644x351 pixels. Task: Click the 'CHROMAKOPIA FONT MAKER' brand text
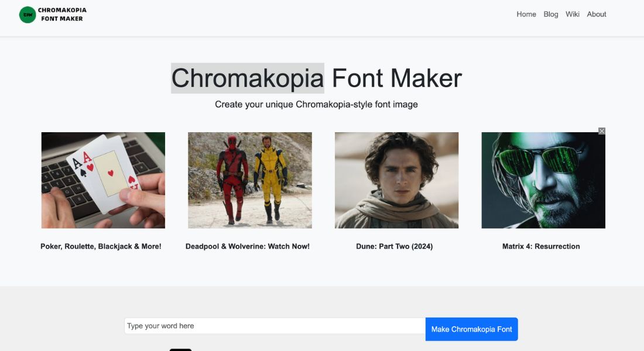[62, 15]
